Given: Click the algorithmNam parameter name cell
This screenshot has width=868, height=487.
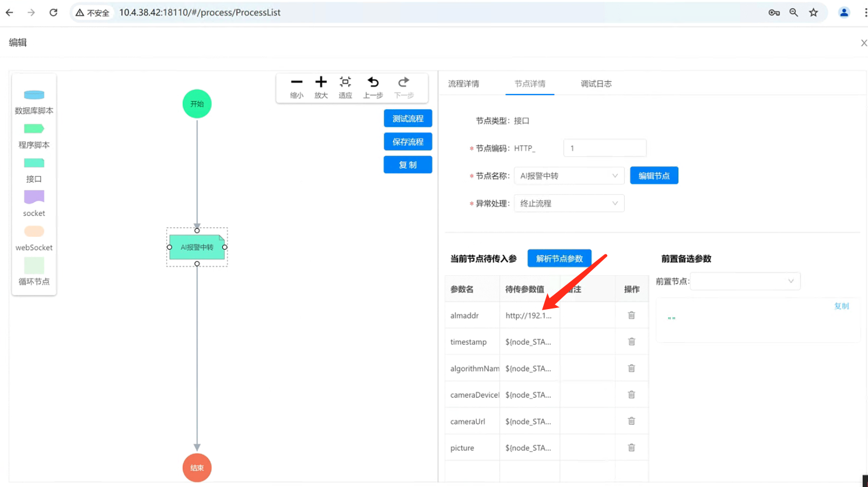Looking at the screenshot, I should (x=473, y=369).
